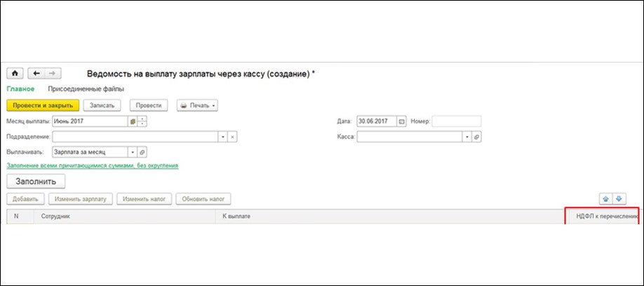Expand the Подразделение dropdown list
Screen dimensions: 644x286
click(x=222, y=137)
